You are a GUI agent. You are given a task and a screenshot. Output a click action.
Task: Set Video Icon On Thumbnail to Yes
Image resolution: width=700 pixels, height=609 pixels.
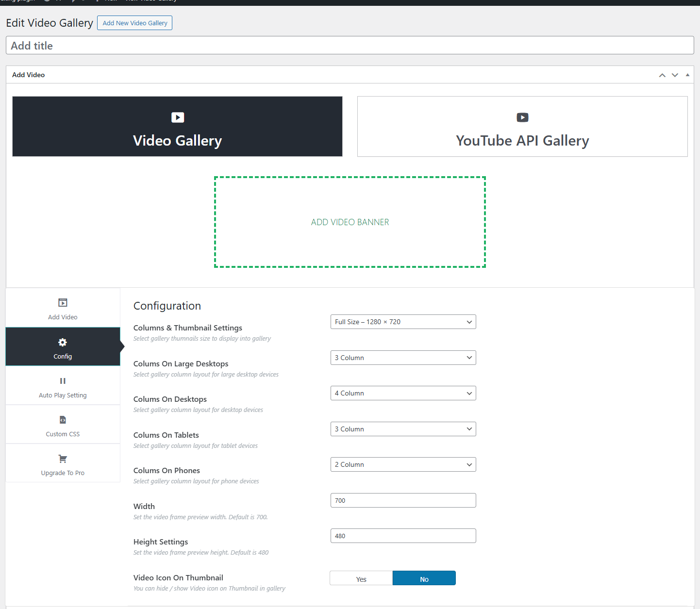pos(361,578)
